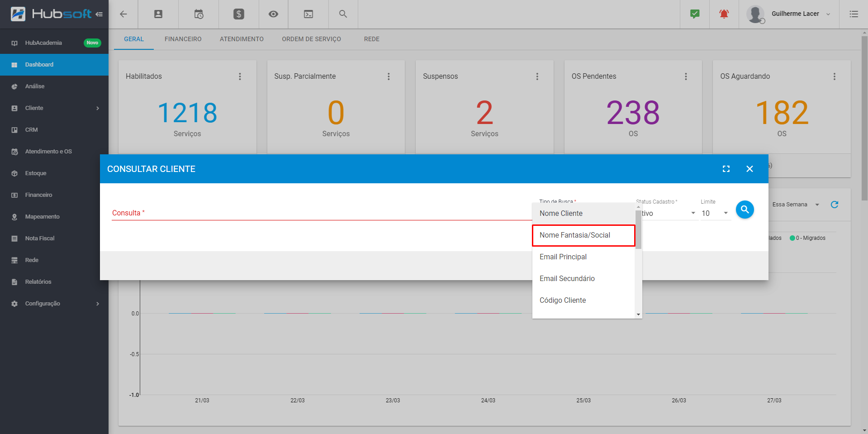This screenshot has width=868, height=434.
Task: Go back using the top arrow
Action: (123, 14)
